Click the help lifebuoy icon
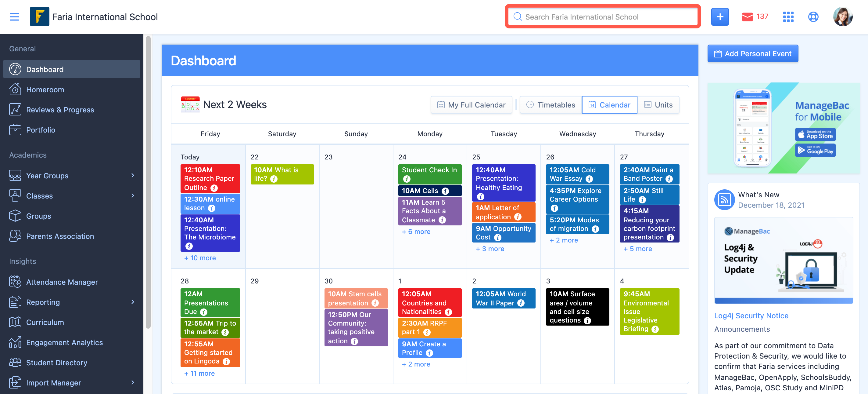Screen dimensions: 868x394 click(x=813, y=16)
